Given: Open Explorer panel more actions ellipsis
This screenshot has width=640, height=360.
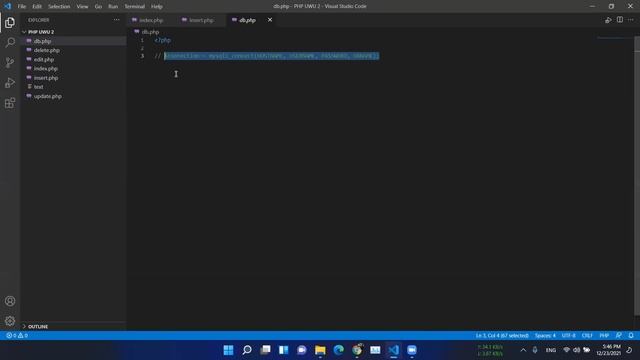Looking at the screenshot, I should click(117, 20).
